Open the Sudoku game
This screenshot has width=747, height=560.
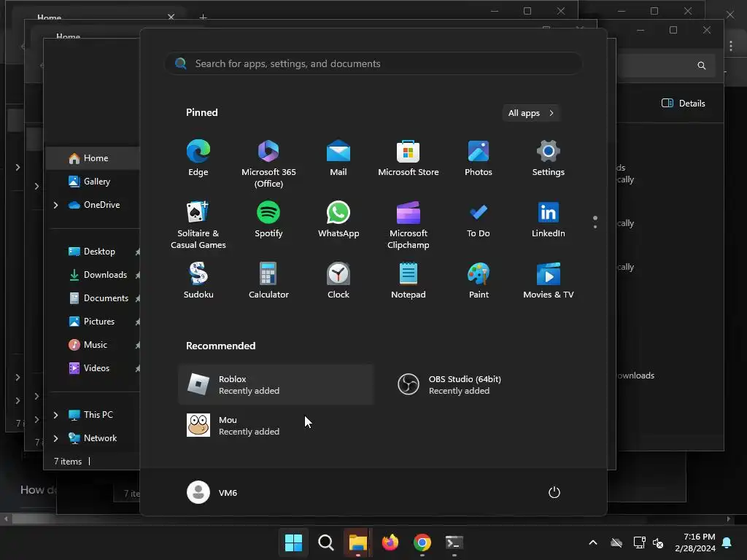198,281
